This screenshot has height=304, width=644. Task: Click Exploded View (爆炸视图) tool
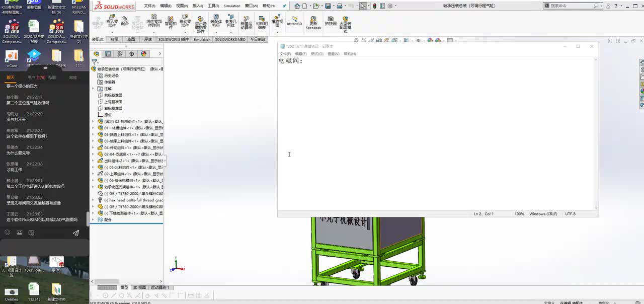click(277, 21)
